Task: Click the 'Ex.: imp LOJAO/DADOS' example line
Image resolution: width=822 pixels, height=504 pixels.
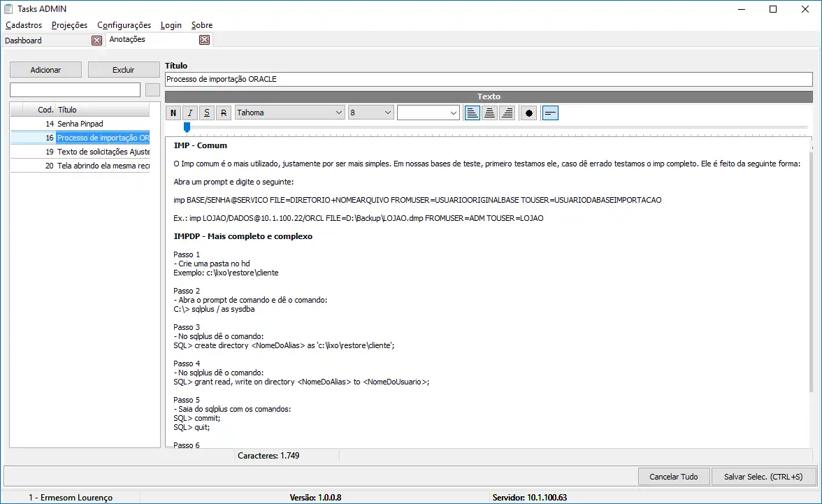Action: coord(358,218)
